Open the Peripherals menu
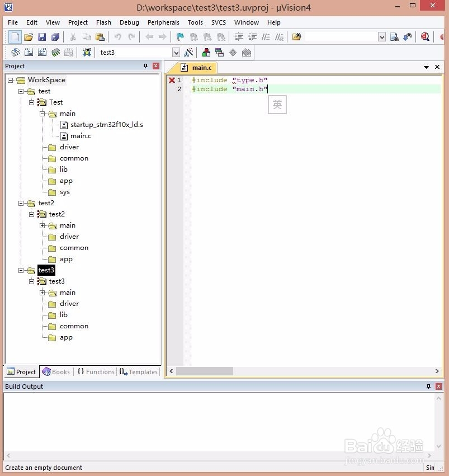 tap(163, 22)
